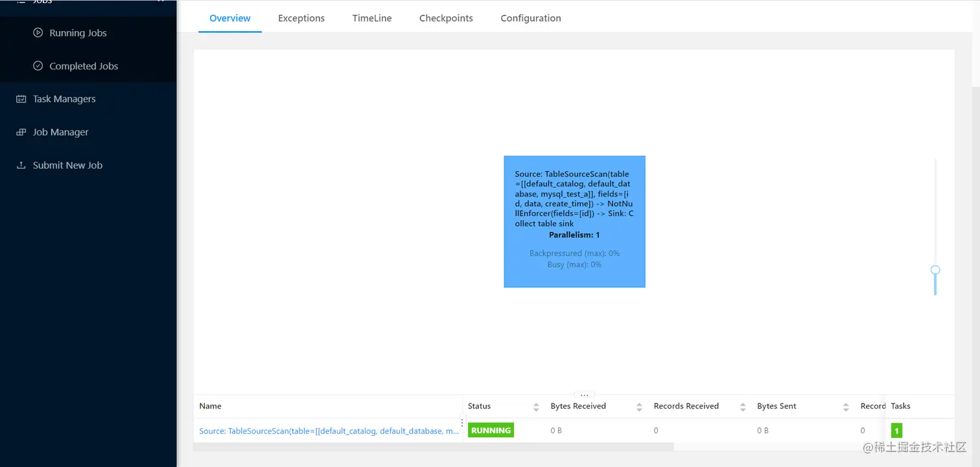Click the Tasks column header
The image size is (980, 467).
(900, 406)
